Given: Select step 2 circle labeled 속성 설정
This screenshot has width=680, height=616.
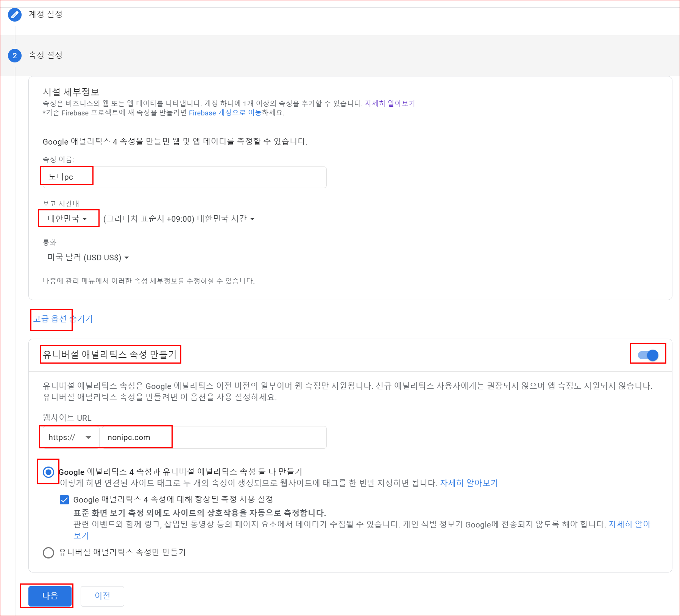Looking at the screenshot, I should (x=14, y=56).
